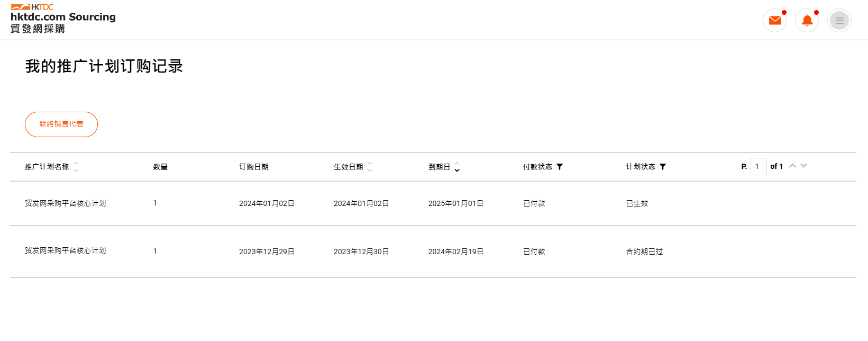This screenshot has width=868, height=341.
Task: Open the mail messages icon
Action: (x=775, y=21)
